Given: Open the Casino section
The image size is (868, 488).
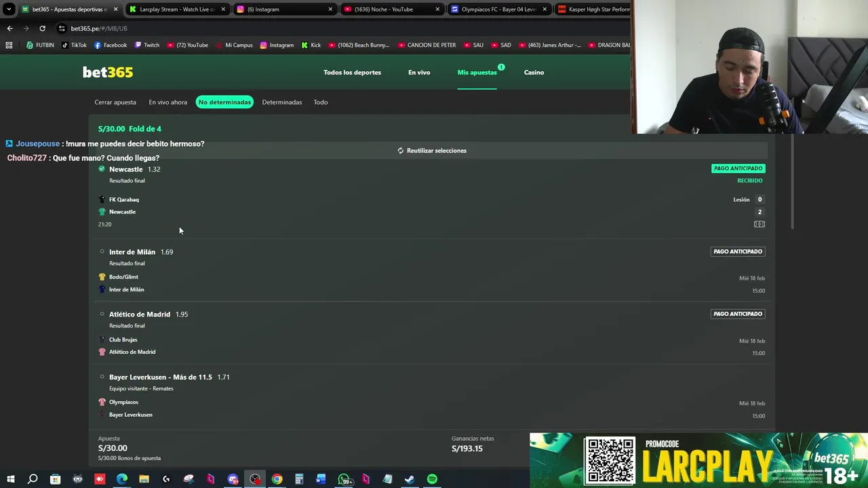Looking at the screenshot, I should (x=534, y=73).
